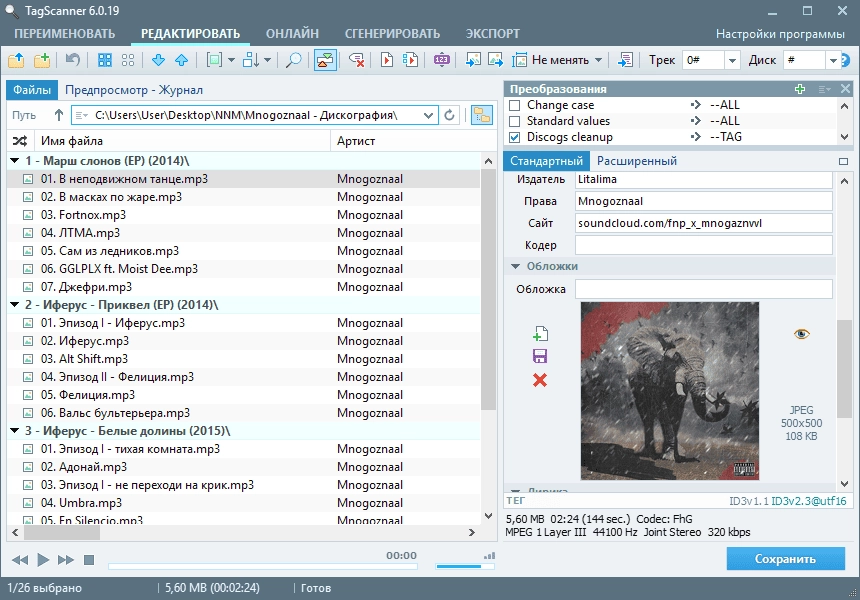Click the blue move down arrow icon
The image size is (860, 600).
(x=159, y=60)
